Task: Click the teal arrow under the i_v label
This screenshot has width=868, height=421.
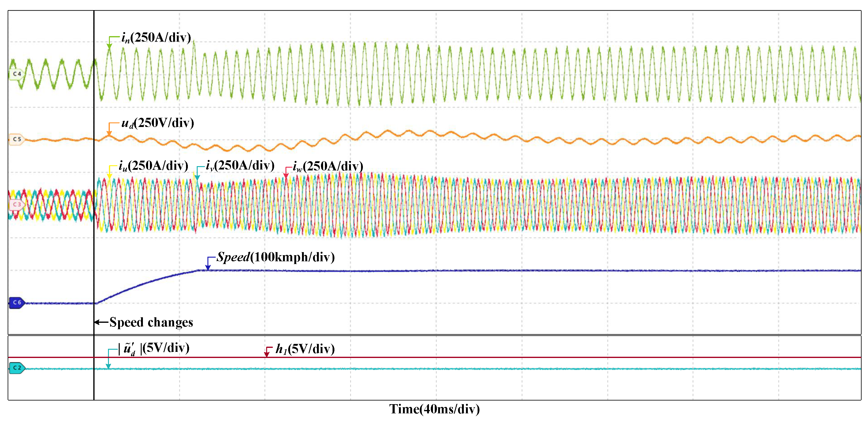Action: [x=197, y=177]
